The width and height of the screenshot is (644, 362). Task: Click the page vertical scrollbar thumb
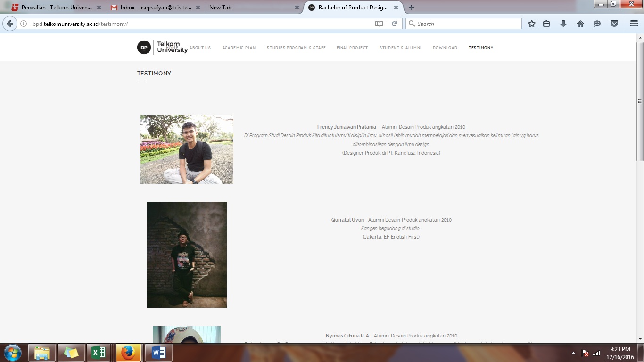point(640,101)
